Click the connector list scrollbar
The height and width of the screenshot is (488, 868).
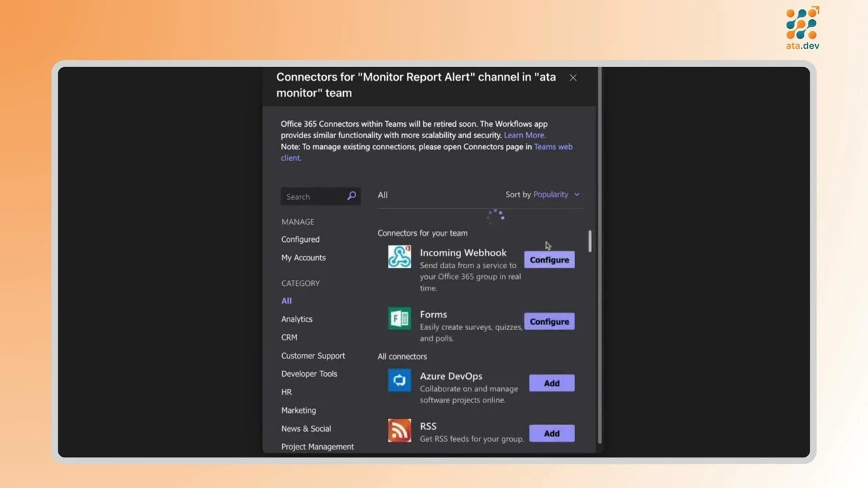tap(589, 241)
